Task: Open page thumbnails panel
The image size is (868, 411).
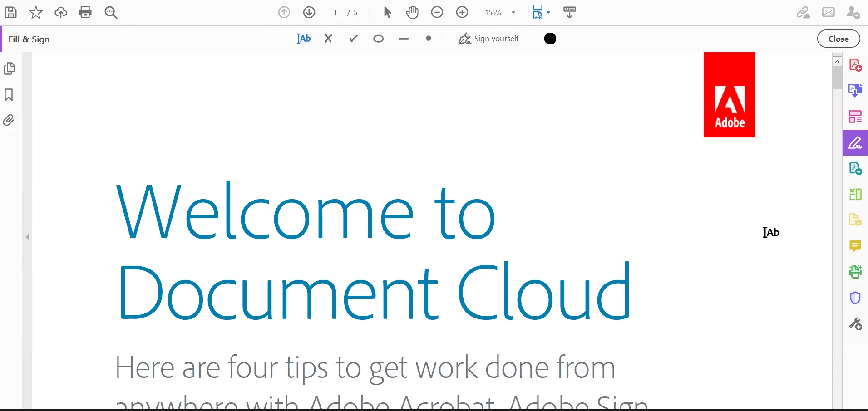Action: tap(10, 68)
